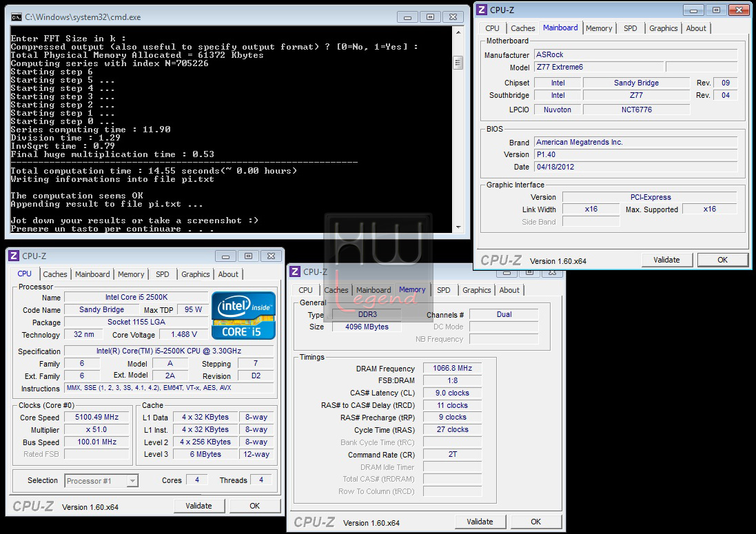
Task: Click the 'Socket 1155 LGA' package field
Action: (x=136, y=322)
